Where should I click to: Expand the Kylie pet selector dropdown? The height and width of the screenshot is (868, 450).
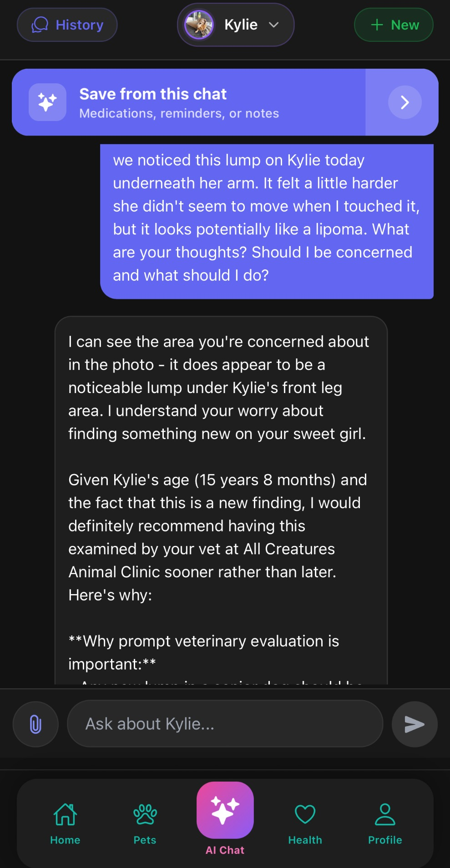[x=274, y=25]
